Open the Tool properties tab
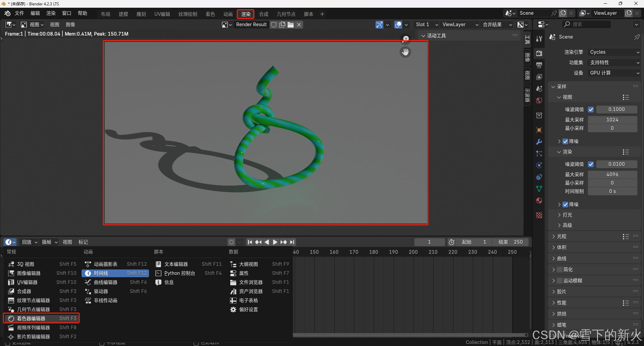This screenshot has height=346, width=644. pyautogui.click(x=539, y=39)
